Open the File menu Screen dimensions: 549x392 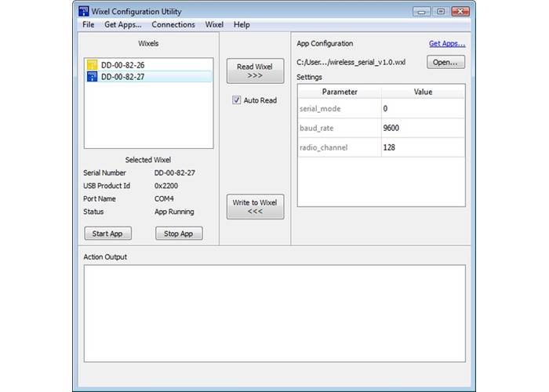tap(88, 24)
